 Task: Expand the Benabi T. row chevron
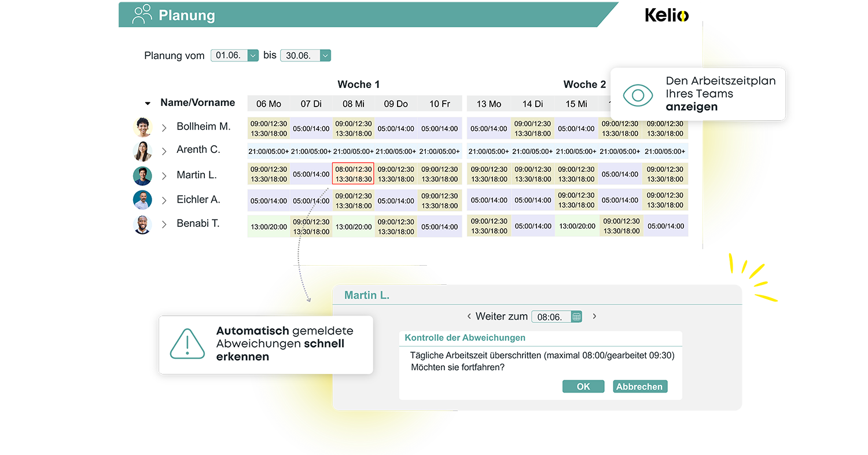pos(164,224)
